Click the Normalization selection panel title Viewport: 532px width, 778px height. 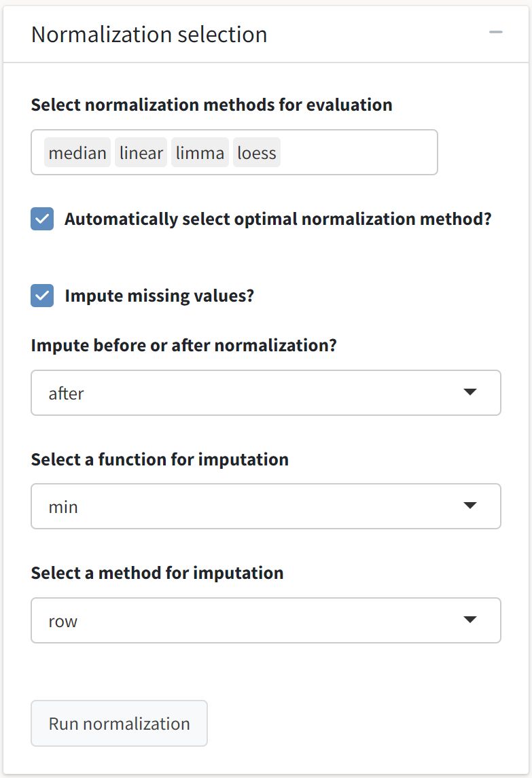pos(149,34)
